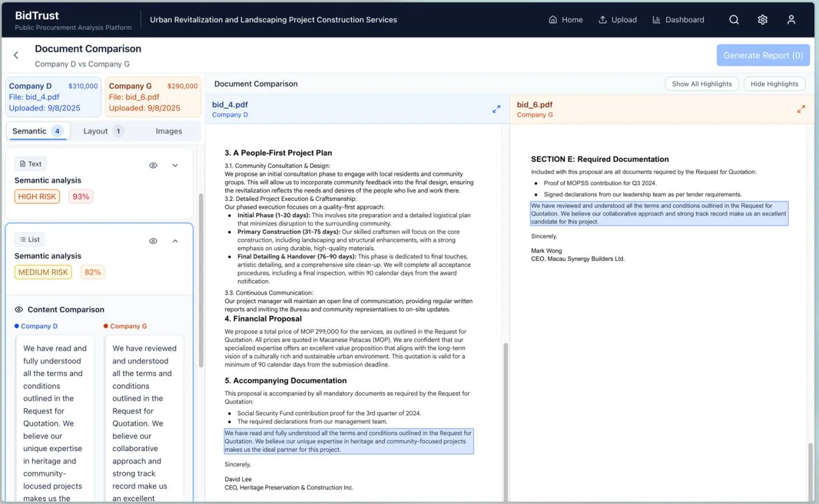Image resolution: width=819 pixels, height=504 pixels.
Task: Go back using the left arrow
Action: 16,55
